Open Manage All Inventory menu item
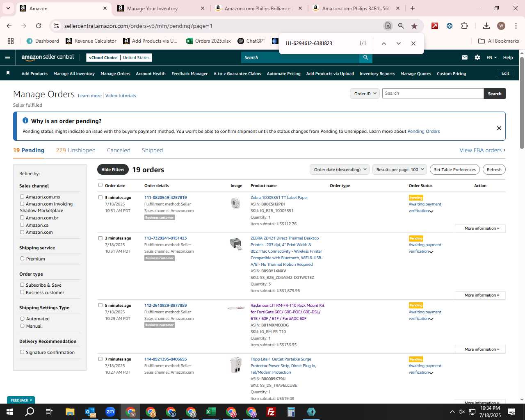This screenshot has width=525, height=420. pos(74,73)
